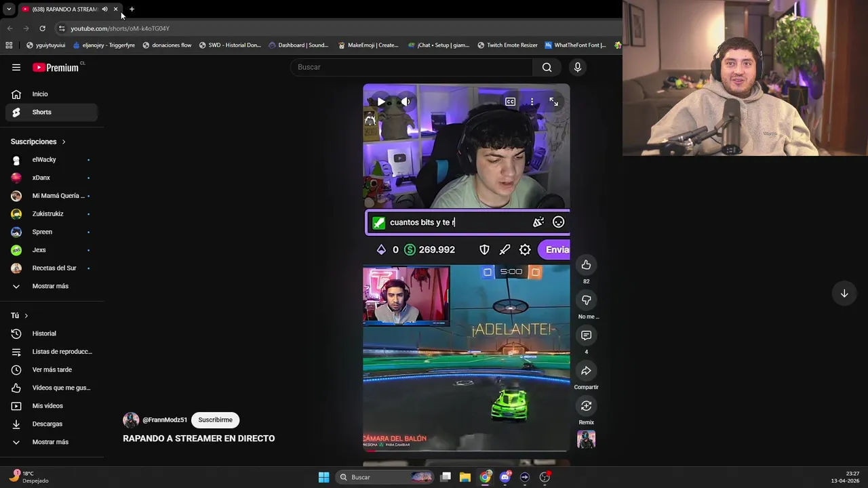Enter fullscreen on the Short

554,102
